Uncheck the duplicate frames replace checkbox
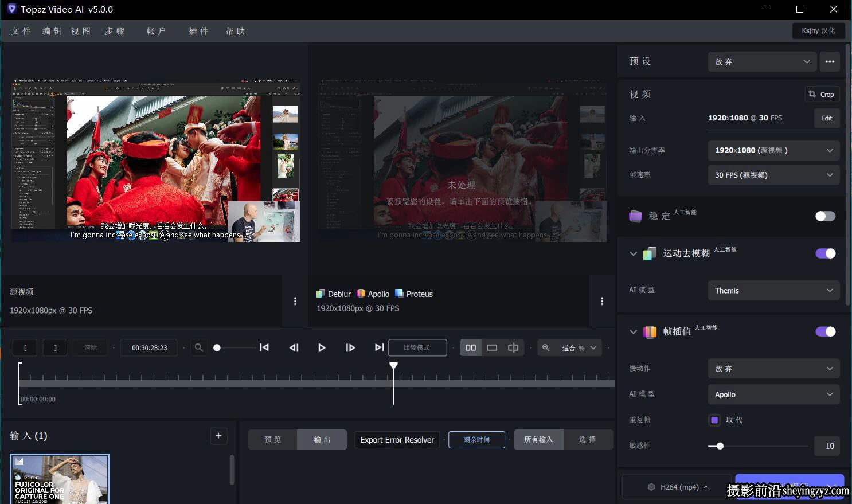 714,420
